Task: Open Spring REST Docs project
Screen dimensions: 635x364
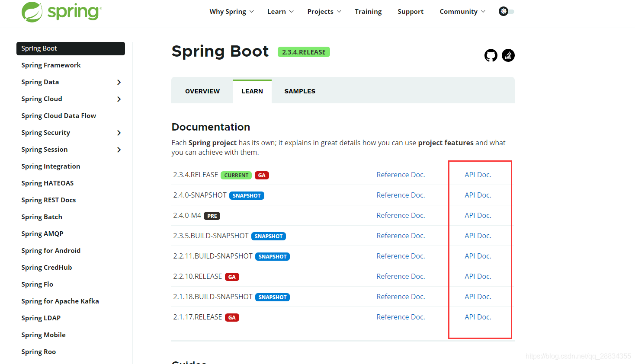Action: (48, 200)
